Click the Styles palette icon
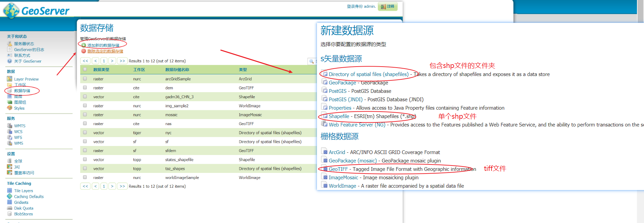 [x=9, y=108]
